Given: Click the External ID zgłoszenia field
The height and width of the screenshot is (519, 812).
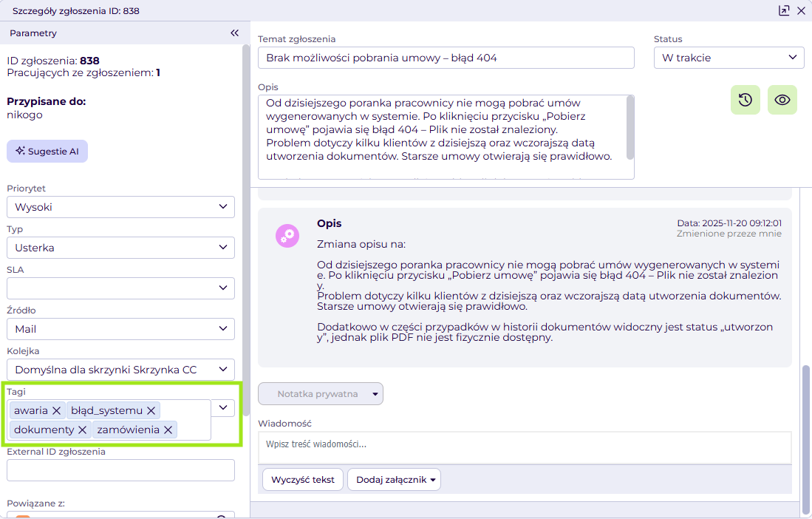Looking at the screenshot, I should pos(120,470).
